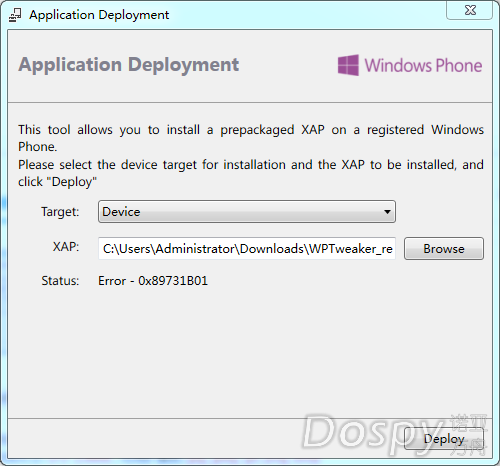Close the Application Deployment window
500x466 pixels.
pyautogui.click(x=470, y=10)
